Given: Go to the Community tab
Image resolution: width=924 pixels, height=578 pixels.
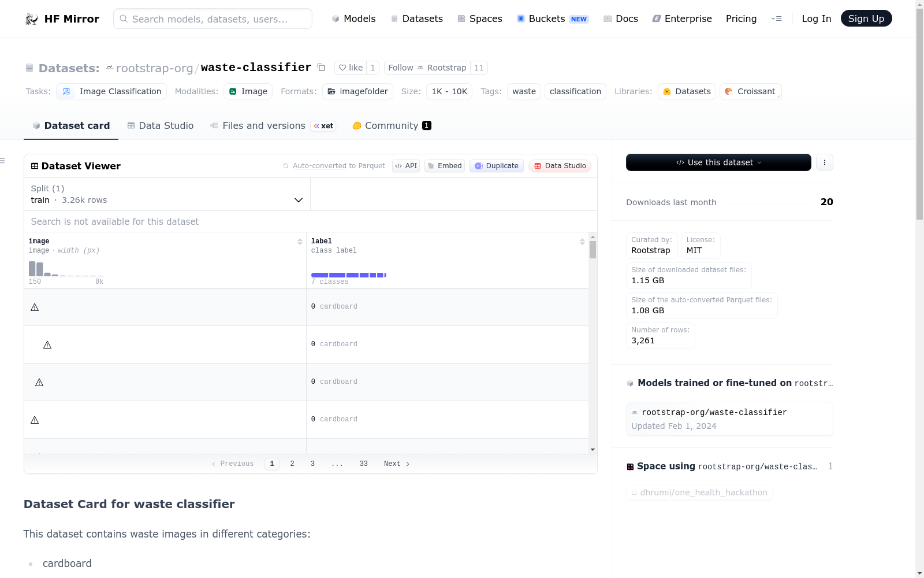Looking at the screenshot, I should [392, 125].
